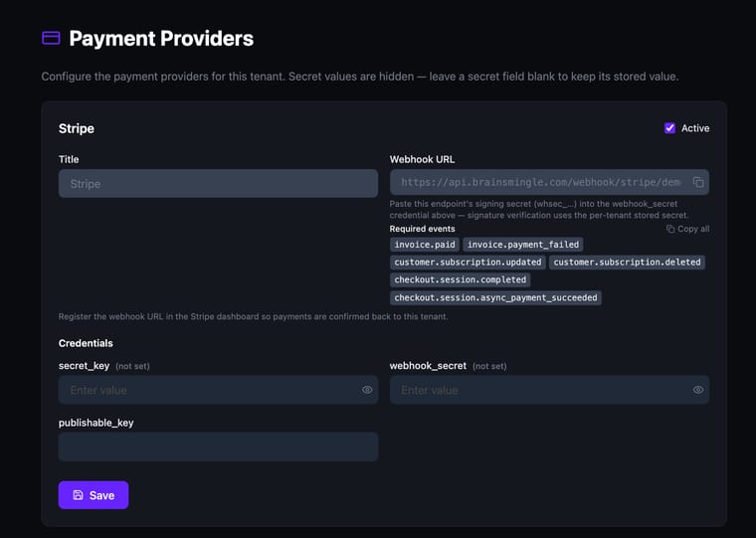Select the checkout.session.completed event tag
Viewport: 756px width, 538px height.
click(460, 279)
